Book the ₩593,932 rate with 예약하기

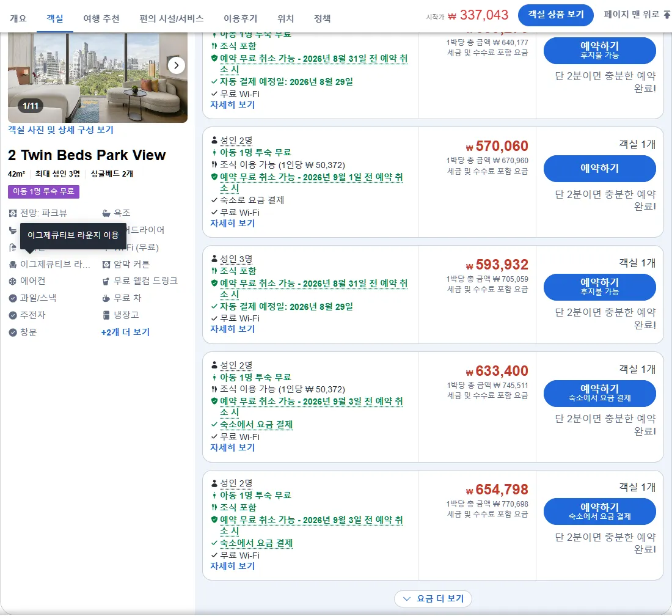click(x=599, y=287)
